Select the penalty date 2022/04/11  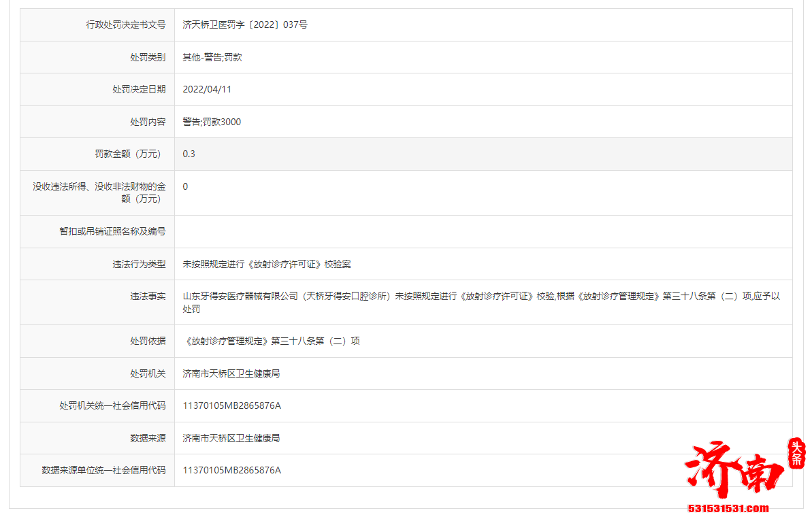(207, 89)
